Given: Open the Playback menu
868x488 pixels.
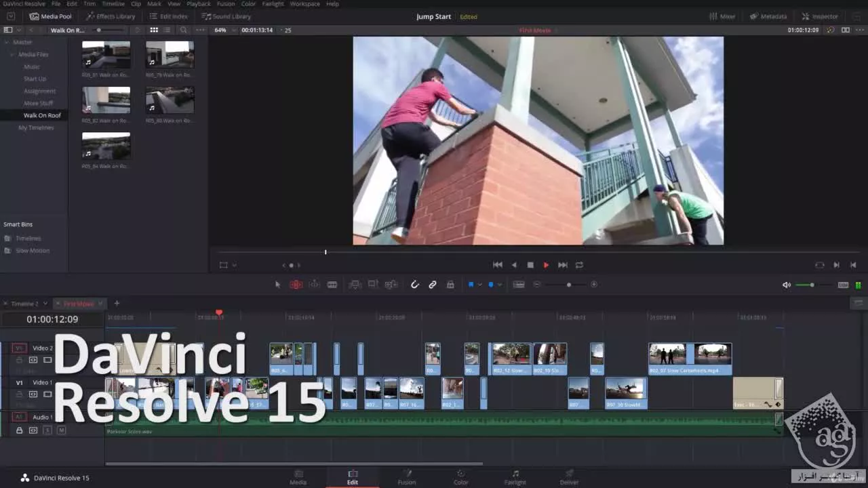Looking at the screenshot, I should coord(199,4).
